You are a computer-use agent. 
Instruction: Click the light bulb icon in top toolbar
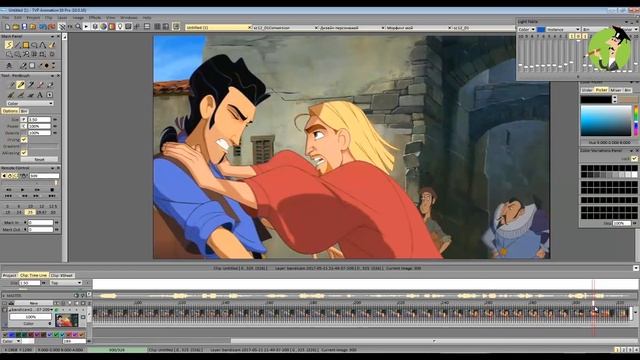120,27
